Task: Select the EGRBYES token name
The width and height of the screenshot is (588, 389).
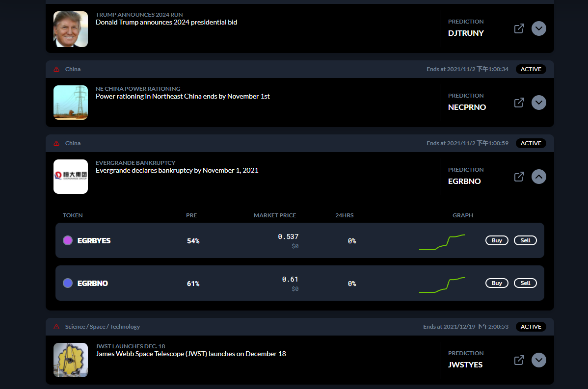Action: pyautogui.click(x=94, y=241)
